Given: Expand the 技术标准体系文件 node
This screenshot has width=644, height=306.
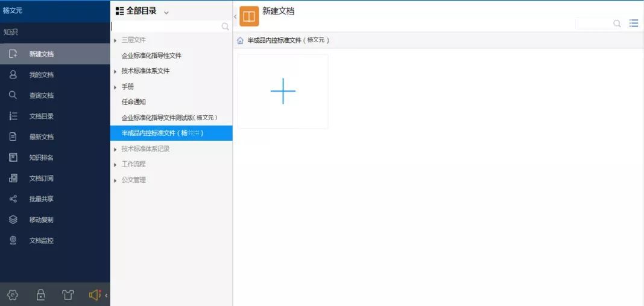Looking at the screenshot, I should tap(115, 72).
